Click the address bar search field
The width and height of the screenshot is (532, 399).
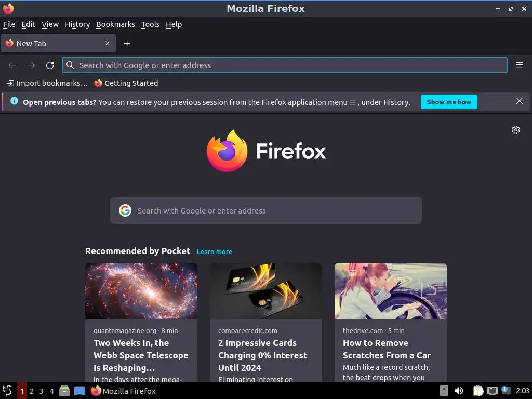point(285,65)
